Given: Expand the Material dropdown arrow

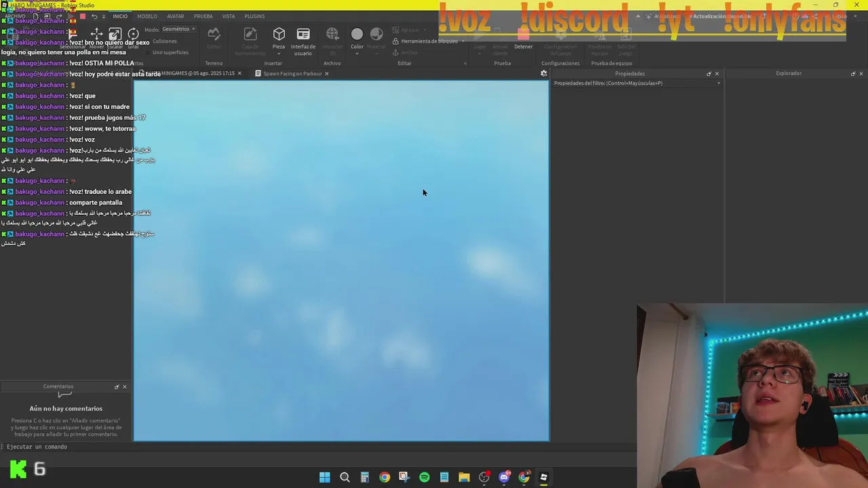Looking at the screenshot, I should (376, 54).
